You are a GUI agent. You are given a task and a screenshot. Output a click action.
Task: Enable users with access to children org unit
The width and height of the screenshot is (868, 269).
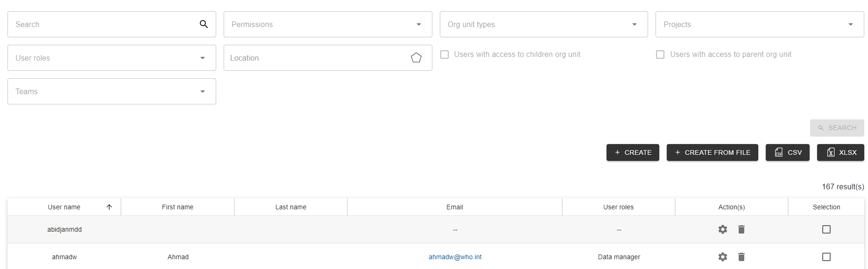point(445,55)
